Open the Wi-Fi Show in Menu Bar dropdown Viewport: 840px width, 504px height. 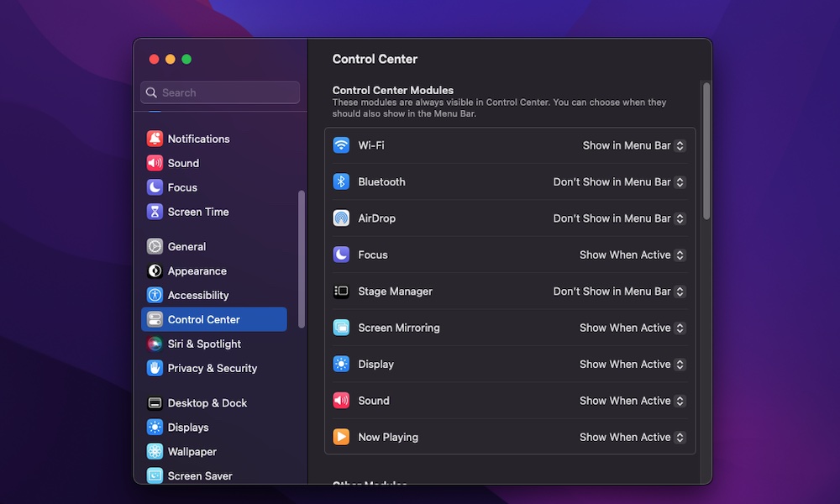[634, 145]
